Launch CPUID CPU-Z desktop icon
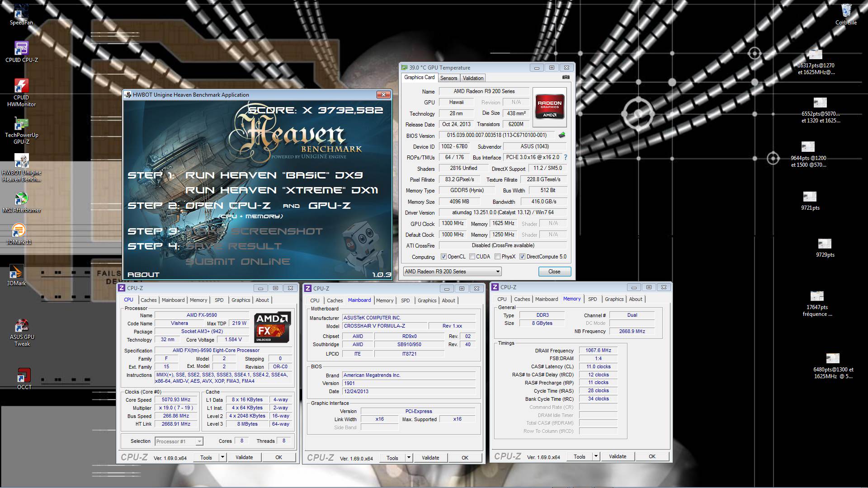 22,52
